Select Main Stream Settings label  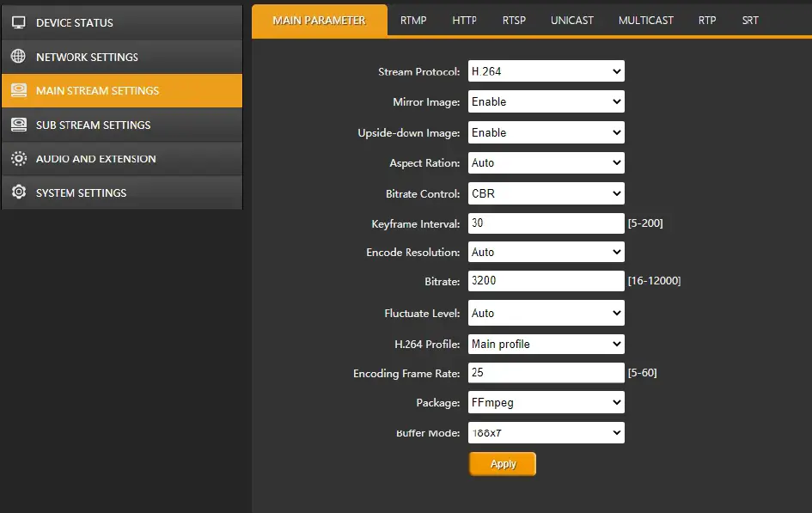pyautogui.click(x=97, y=90)
